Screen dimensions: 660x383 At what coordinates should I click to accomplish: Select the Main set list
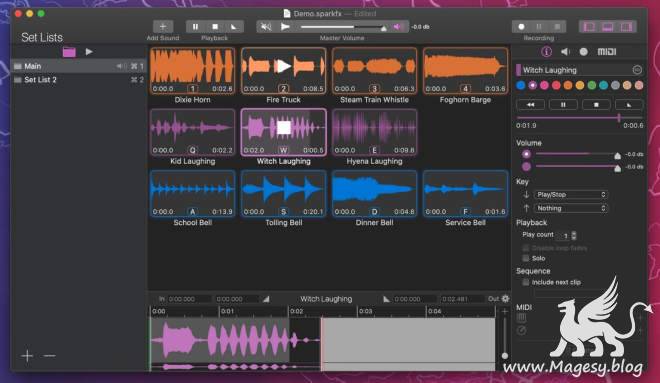[x=78, y=66]
